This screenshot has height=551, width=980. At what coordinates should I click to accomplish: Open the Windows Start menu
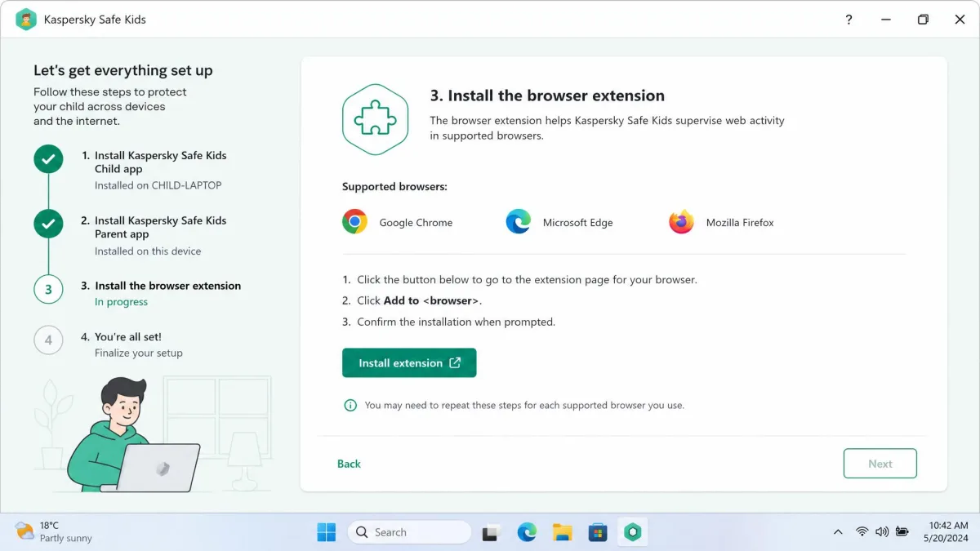327,532
